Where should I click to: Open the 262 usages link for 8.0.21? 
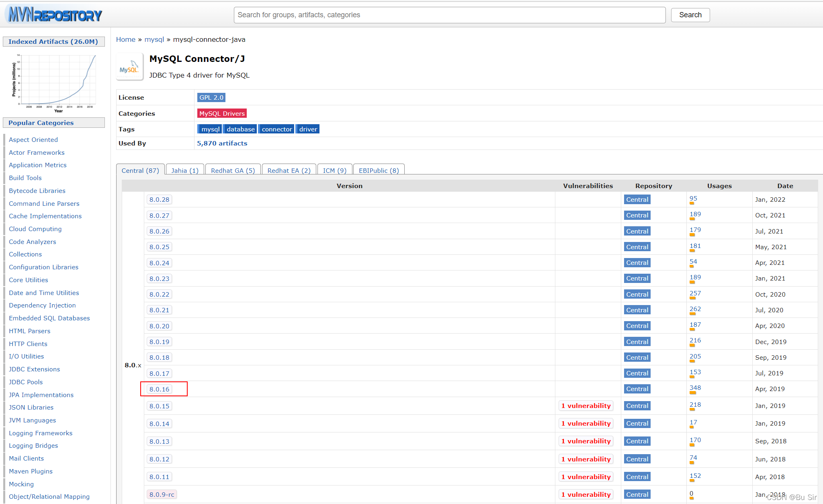point(695,309)
